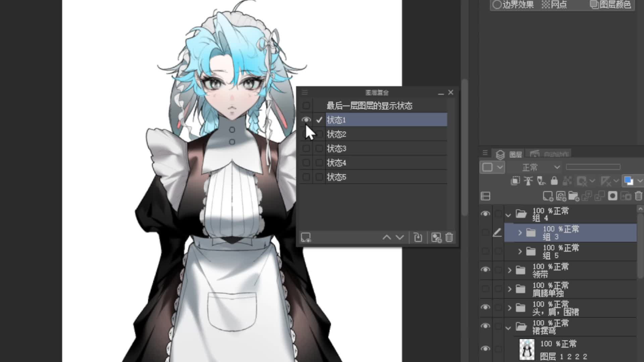644x362 pixels.
Task: Hide the 领带 folder layer
Action: 485,270
